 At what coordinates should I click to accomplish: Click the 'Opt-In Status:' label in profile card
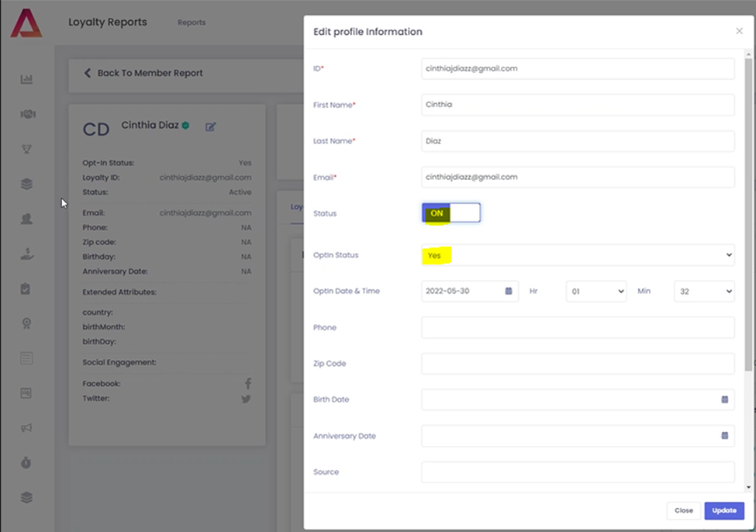click(x=109, y=163)
